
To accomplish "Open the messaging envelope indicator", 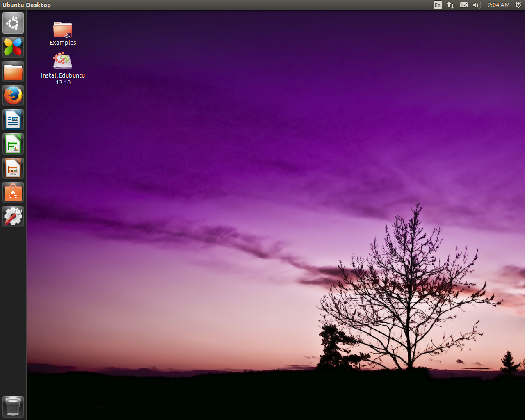I will pos(464,5).
